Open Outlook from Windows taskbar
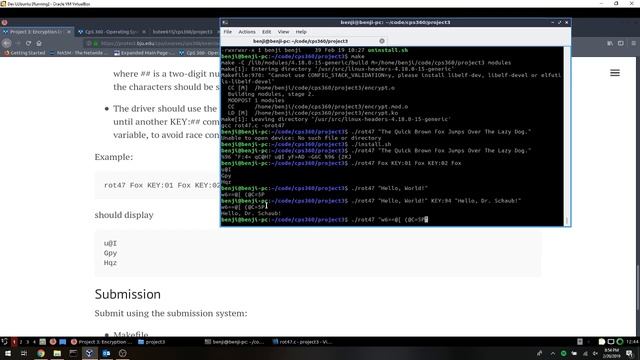This screenshot has height=360, width=640. [106, 353]
